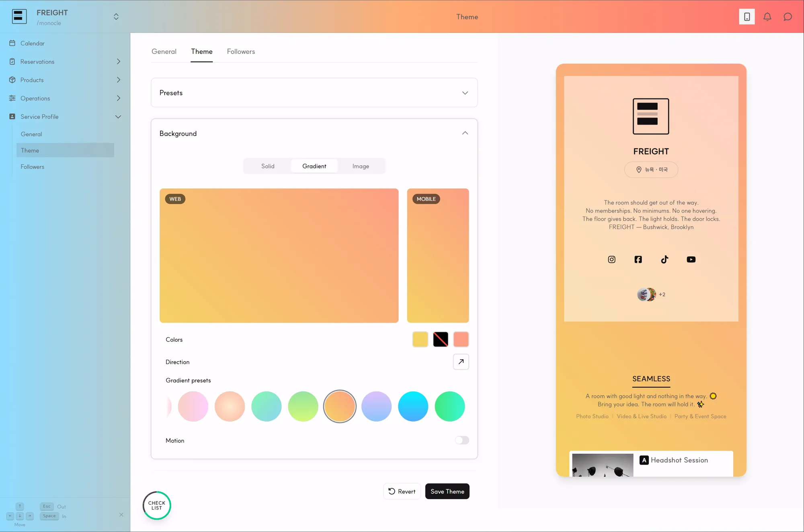Switch to the General tab
Viewport: 804px width, 532px height.
164,51
